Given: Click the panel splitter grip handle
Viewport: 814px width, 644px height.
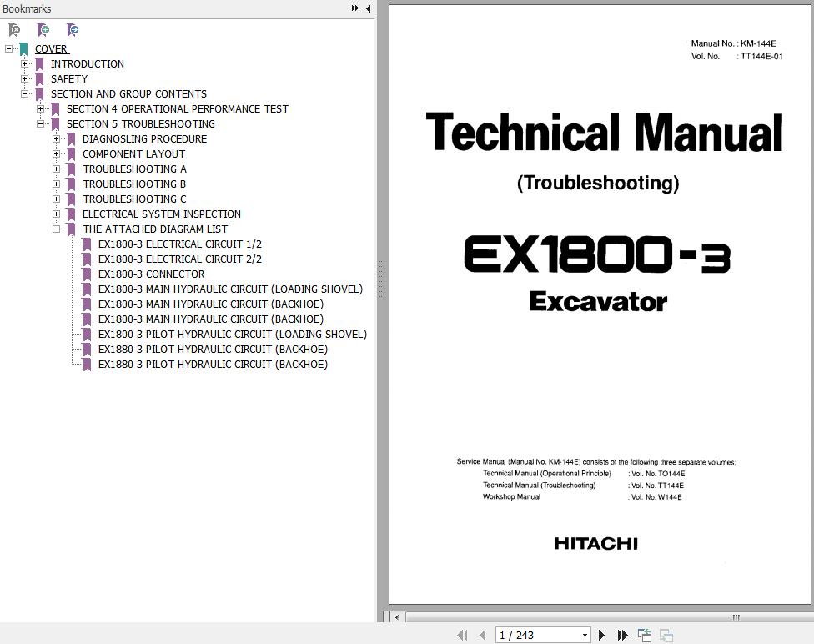Looking at the screenshot, I should point(380,279).
